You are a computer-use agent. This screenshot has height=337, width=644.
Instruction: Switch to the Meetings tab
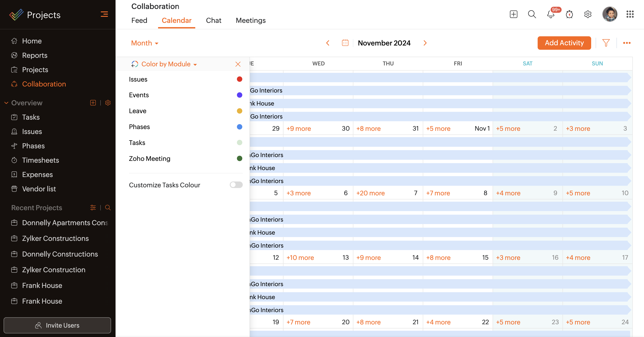[251, 21]
